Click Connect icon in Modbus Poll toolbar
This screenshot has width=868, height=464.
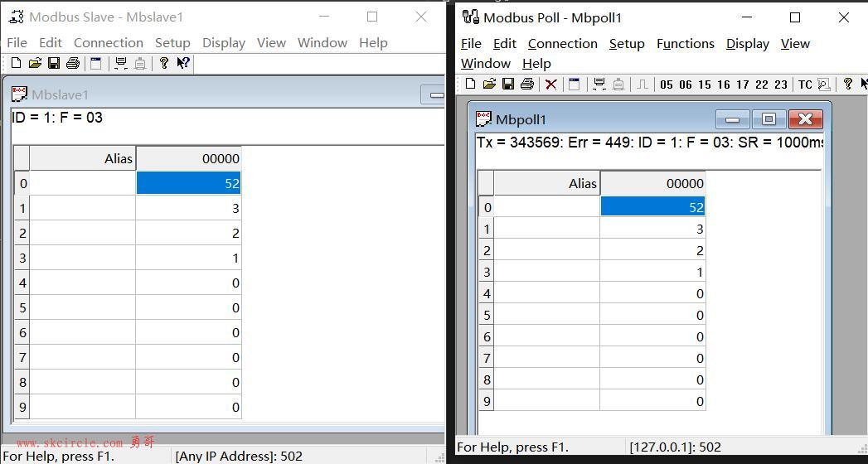coord(599,84)
